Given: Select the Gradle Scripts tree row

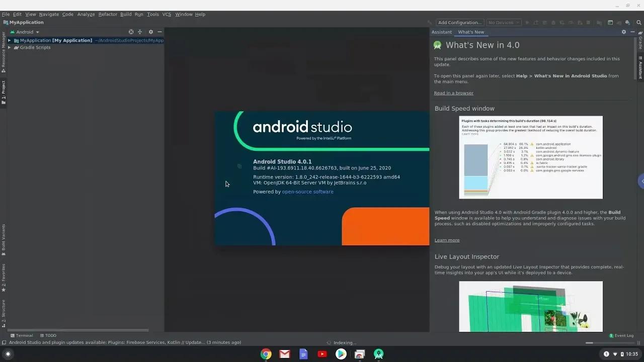Looking at the screenshot, I should click(x=86, y=47).
